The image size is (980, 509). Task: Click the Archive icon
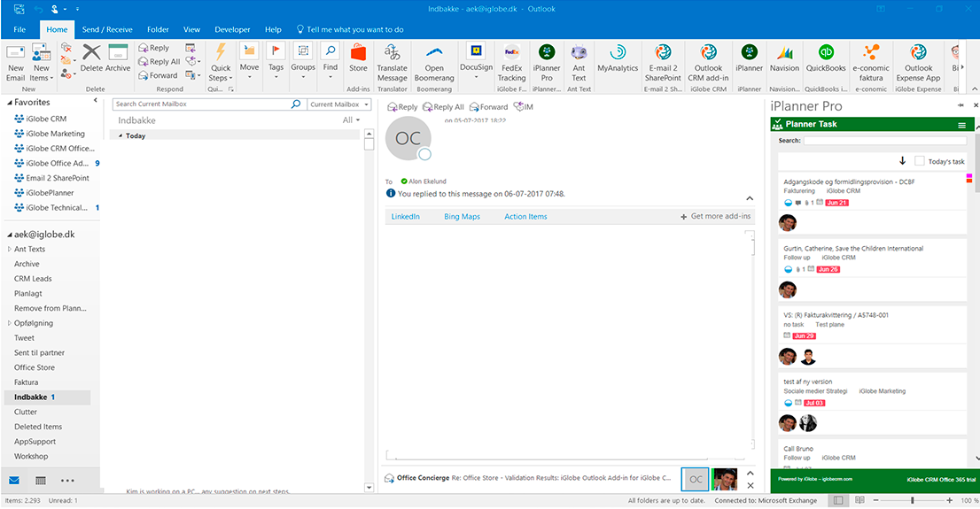point(118,52)
